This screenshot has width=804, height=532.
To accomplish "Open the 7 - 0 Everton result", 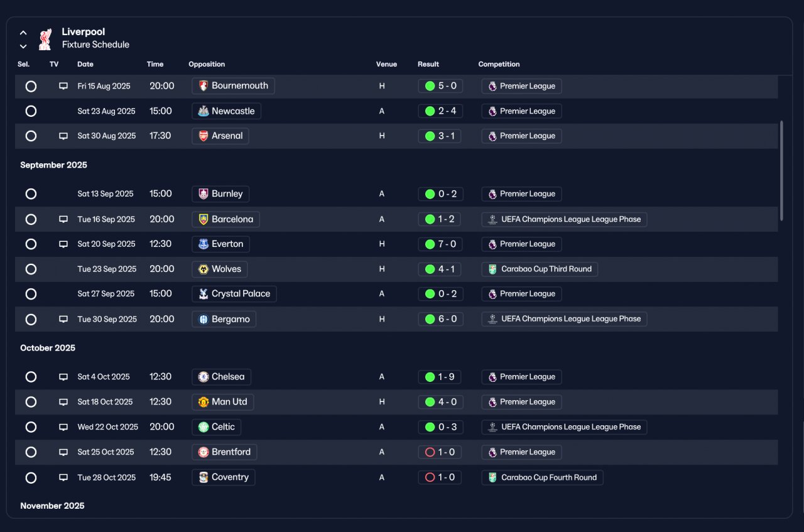I will tap(440, 244).
